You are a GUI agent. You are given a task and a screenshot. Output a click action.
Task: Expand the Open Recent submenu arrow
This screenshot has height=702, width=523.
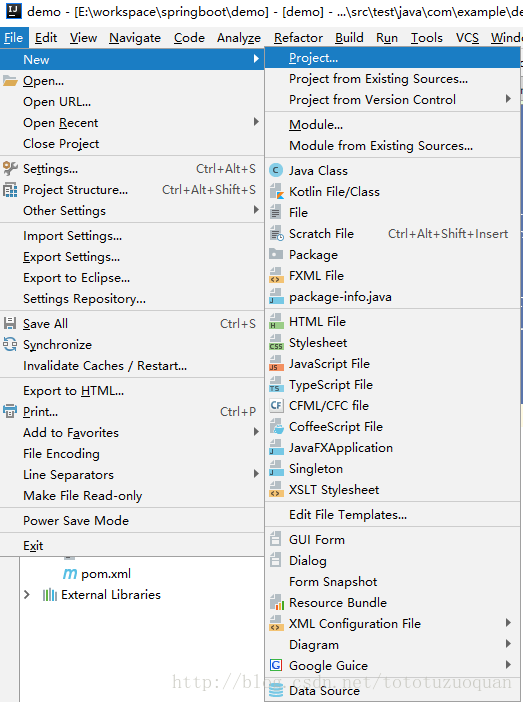coord(256,122)
